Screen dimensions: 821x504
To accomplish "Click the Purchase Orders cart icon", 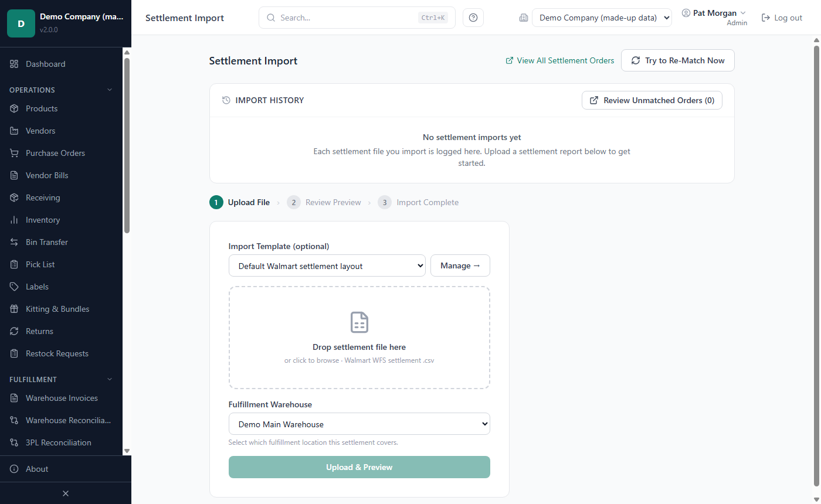I will (14, 153).
